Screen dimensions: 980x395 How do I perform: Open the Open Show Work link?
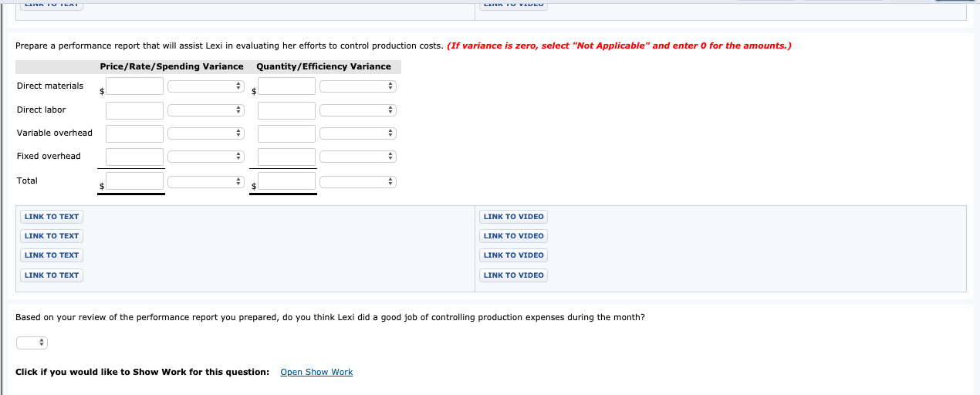(x=316, y=372)
